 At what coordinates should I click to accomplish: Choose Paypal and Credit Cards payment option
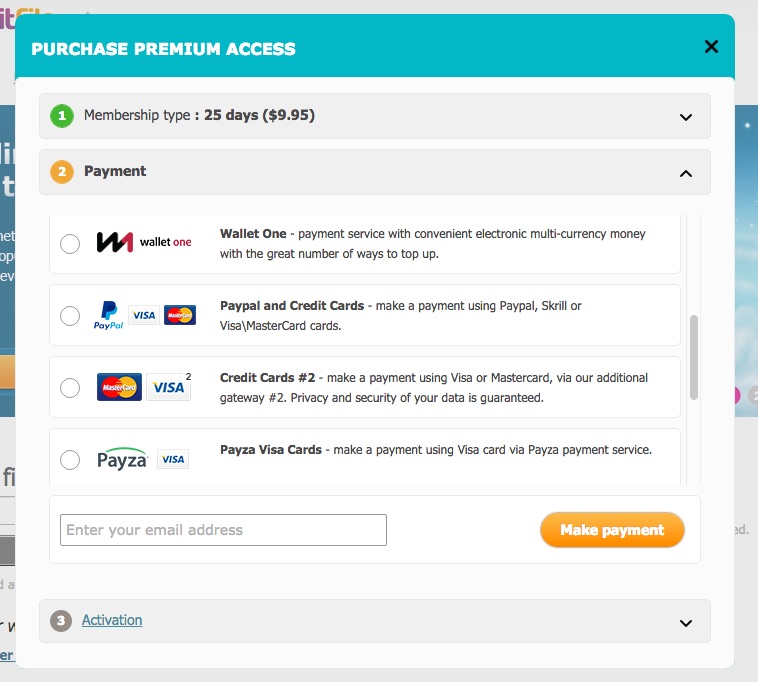click(70, 316)
